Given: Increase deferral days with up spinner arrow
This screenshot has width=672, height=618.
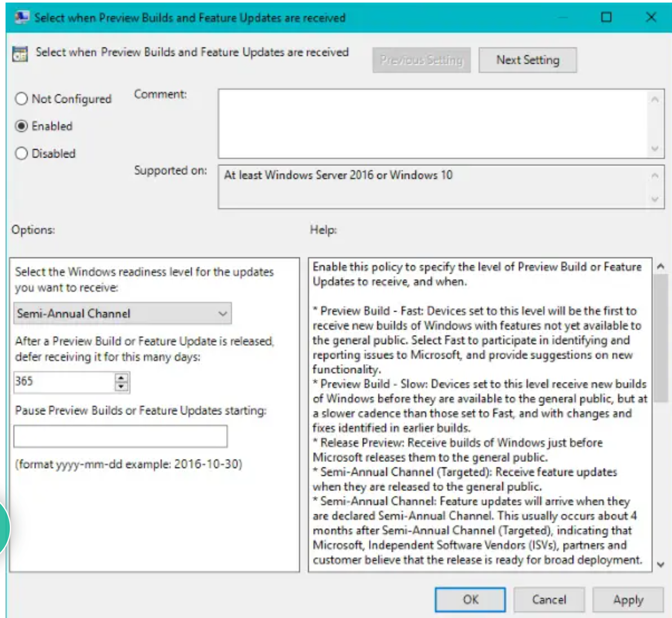Looking at the screenshot, I should click(122, 377).
